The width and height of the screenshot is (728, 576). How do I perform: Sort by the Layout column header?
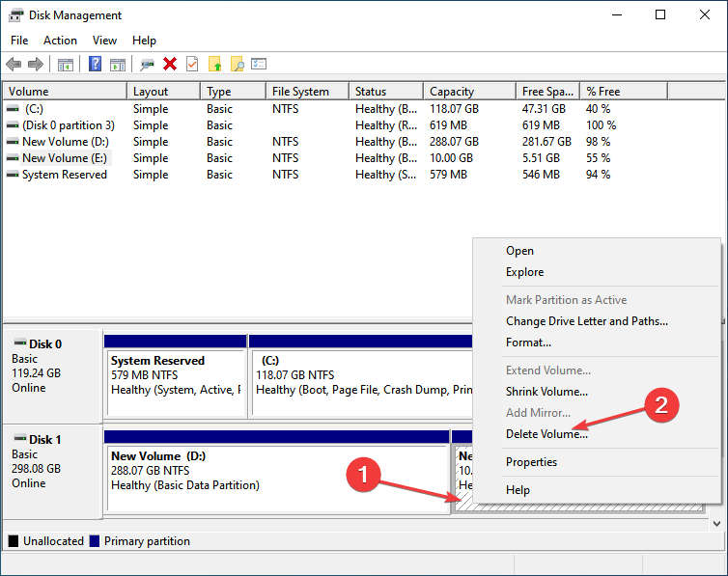coord(163,92)
